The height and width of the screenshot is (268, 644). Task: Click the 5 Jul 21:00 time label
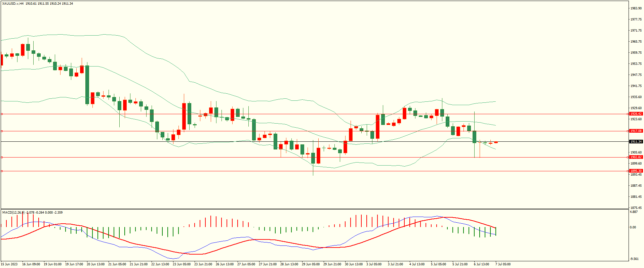[x=460, y=264]
